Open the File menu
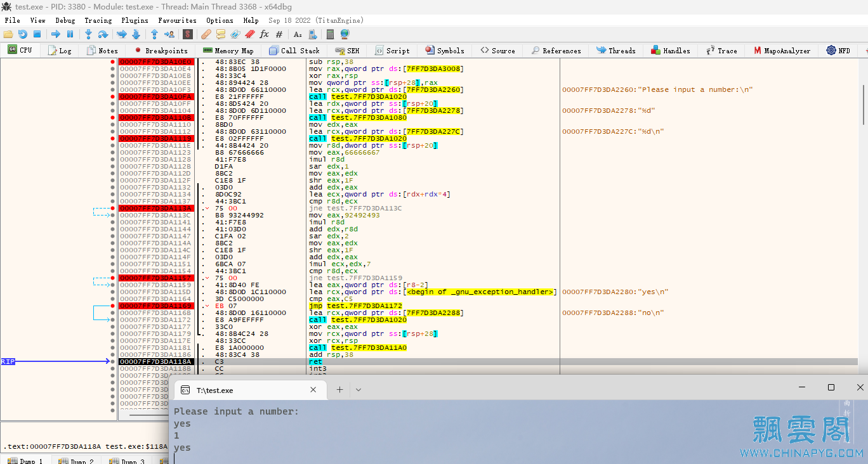The image size is (868, 464). click(x=12, y=20)
